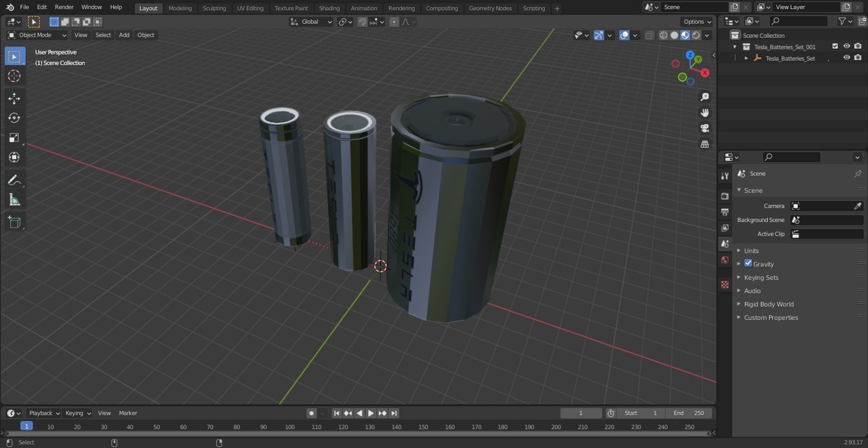Toggle viewport gizmos display
The image size is (868, 448).
599,35
